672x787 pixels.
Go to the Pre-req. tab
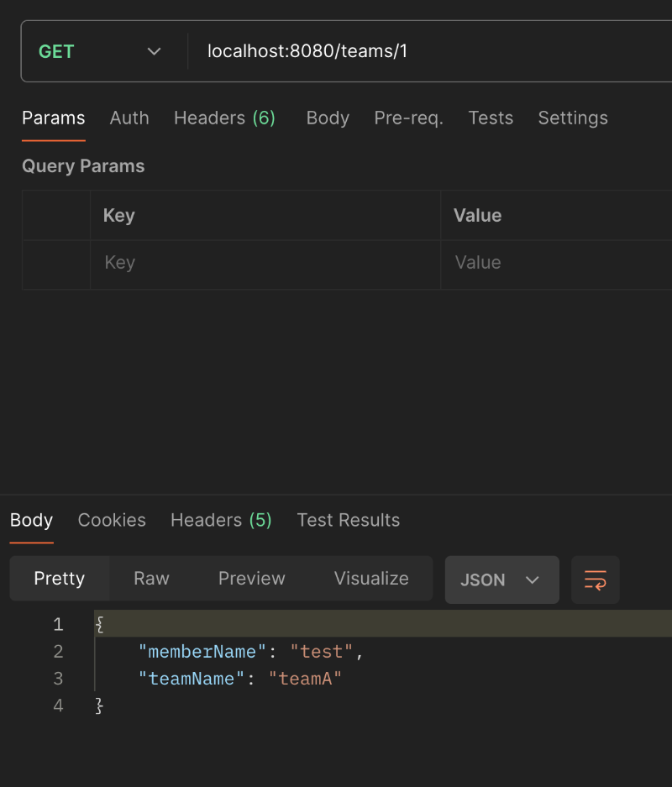click(x=408, y=118)
